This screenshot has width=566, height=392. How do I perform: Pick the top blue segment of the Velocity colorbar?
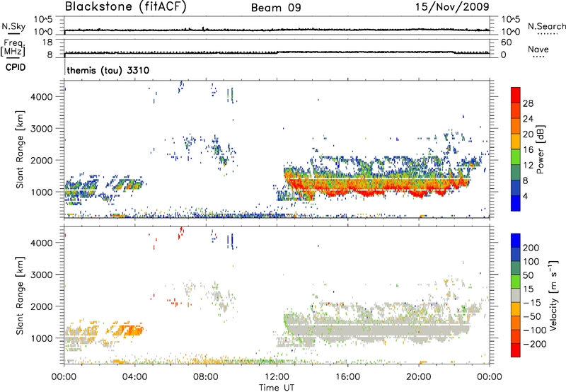pos(516,241)
